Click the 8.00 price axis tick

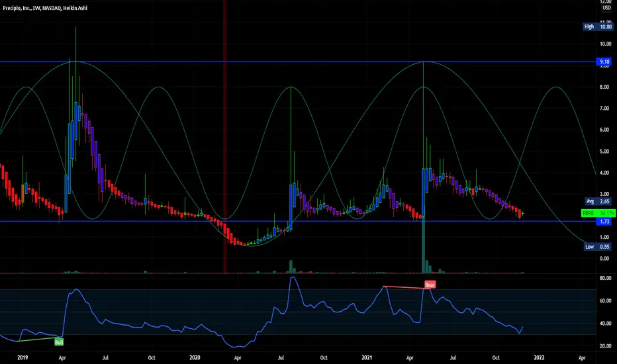click(x=606, y=87)
